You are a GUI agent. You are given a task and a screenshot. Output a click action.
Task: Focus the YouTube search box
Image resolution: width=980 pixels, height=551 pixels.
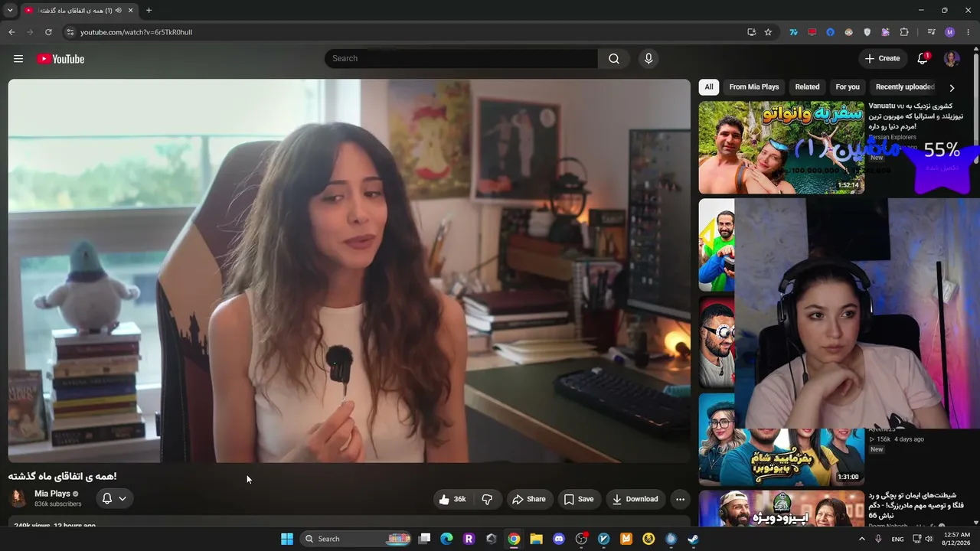461,59
